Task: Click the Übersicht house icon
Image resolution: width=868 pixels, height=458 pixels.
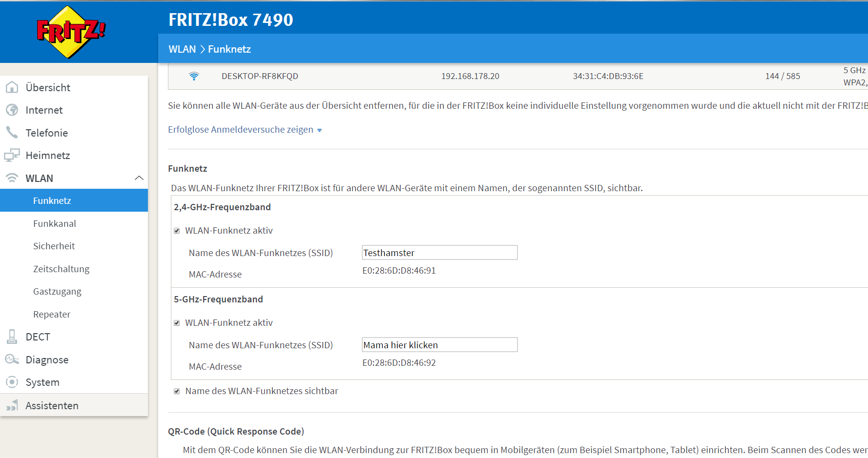Action: coord(12,87)
